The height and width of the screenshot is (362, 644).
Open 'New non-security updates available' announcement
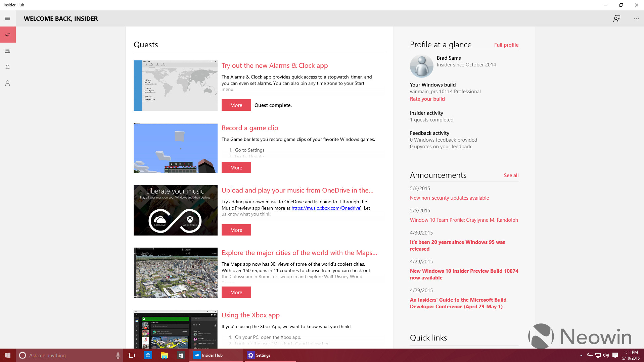point(449,198)
